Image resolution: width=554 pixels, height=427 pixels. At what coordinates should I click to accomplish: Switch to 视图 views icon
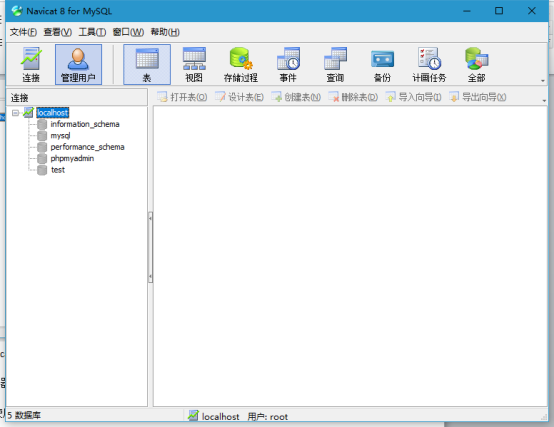point(194,65)
